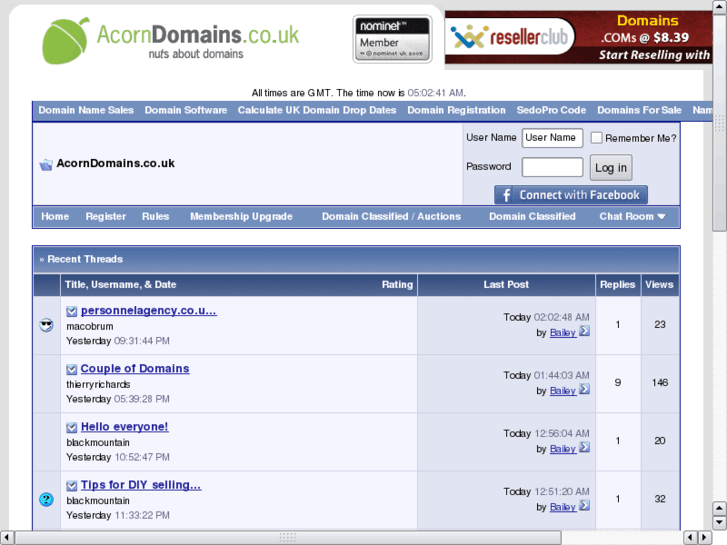Click vertical scrollbar up arrow at top
Viewport: 727px width, 545px height.
click(719, 7)
